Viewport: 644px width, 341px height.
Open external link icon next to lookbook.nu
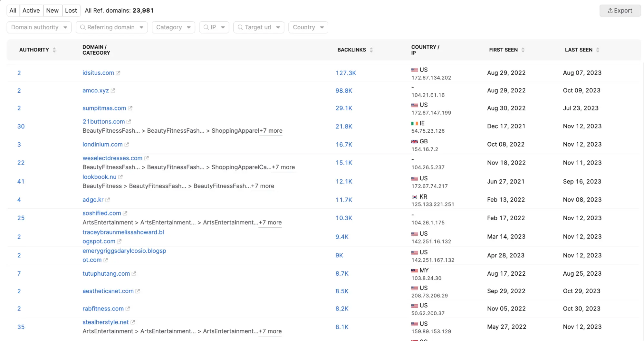tap(120, 177)
